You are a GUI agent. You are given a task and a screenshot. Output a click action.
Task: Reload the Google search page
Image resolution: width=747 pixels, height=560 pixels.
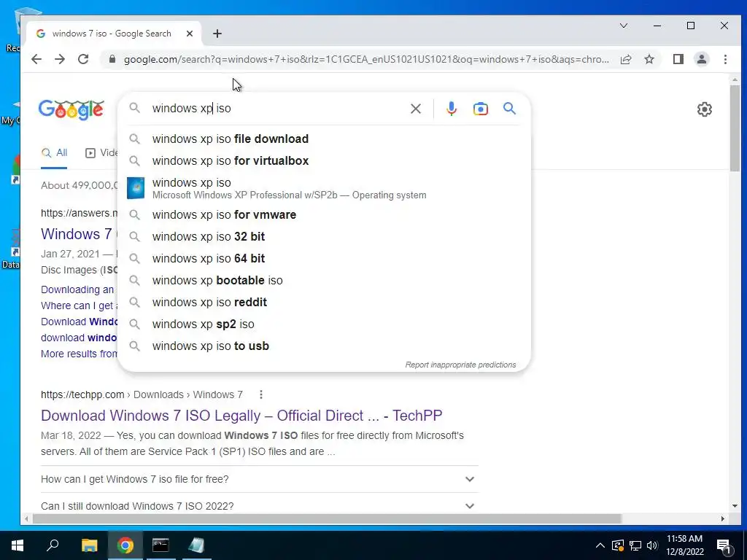click(x=83, y=59)
